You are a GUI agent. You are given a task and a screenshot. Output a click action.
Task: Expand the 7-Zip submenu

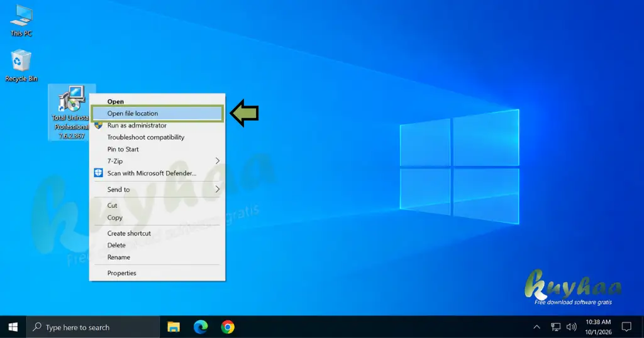[157, 161]
